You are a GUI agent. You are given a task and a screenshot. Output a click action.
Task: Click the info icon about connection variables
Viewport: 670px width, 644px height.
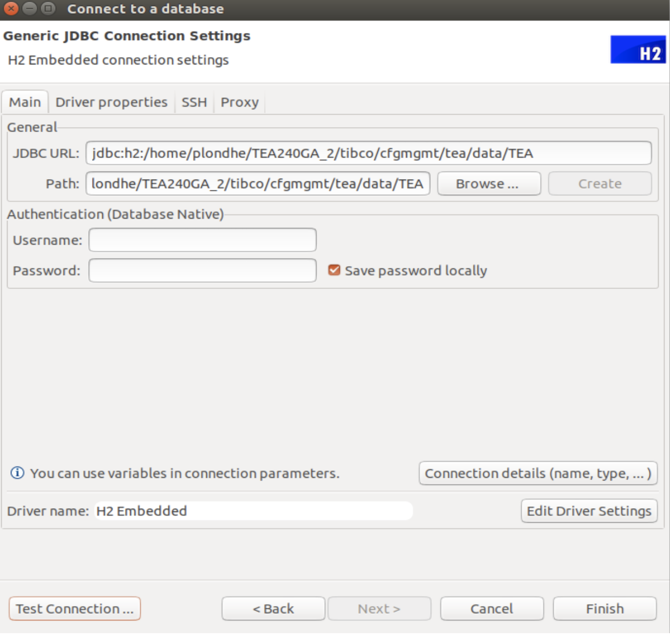16,473
